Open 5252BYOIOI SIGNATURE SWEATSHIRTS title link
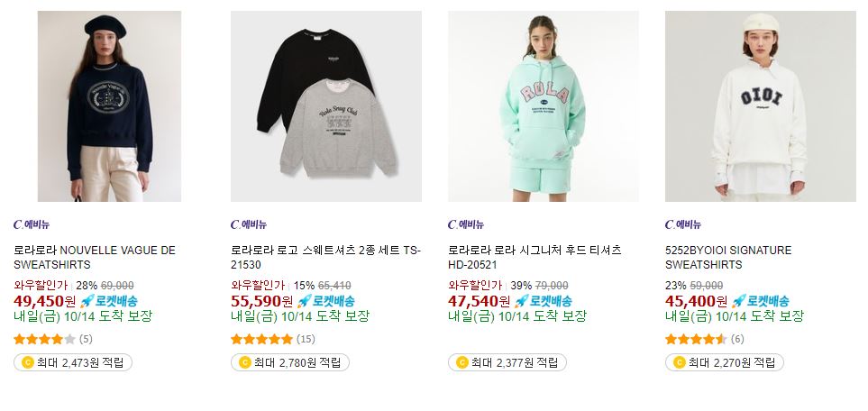The height and width of the screenshot is (411, 868). tap(728, 258)
